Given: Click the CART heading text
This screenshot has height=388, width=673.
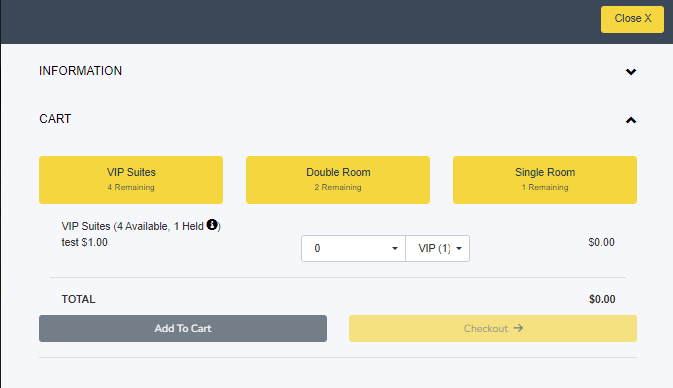Looking at the screenshot, I should click(55, 119).
